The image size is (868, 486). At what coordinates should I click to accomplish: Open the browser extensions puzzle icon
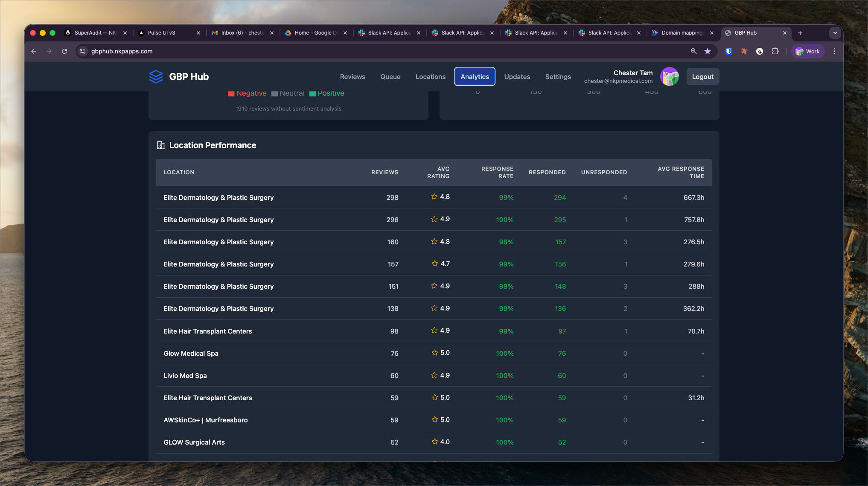[775, 51]
